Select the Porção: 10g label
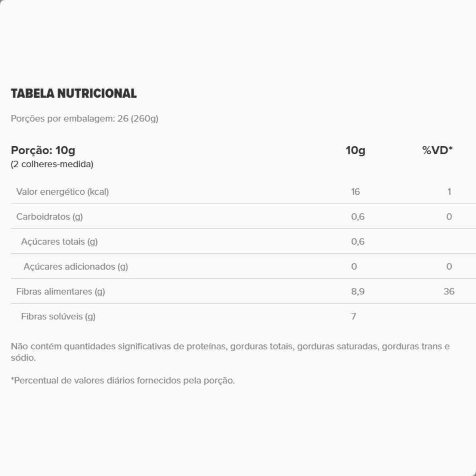Viewport: 476px width, 476px height. coord(43,150)
